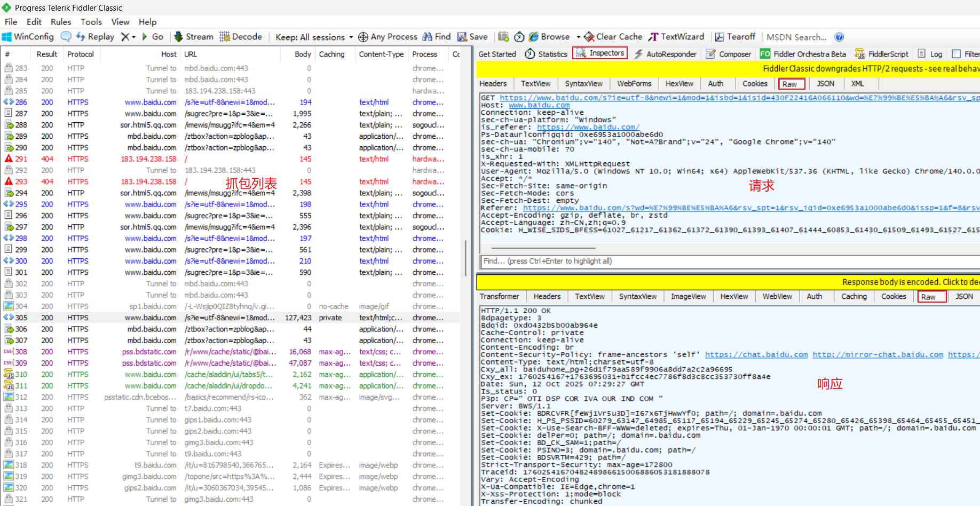Open Fiddler Orchestra Beta tab
The width and height of the screenshot is (980, 506).
tap(803, 54)
